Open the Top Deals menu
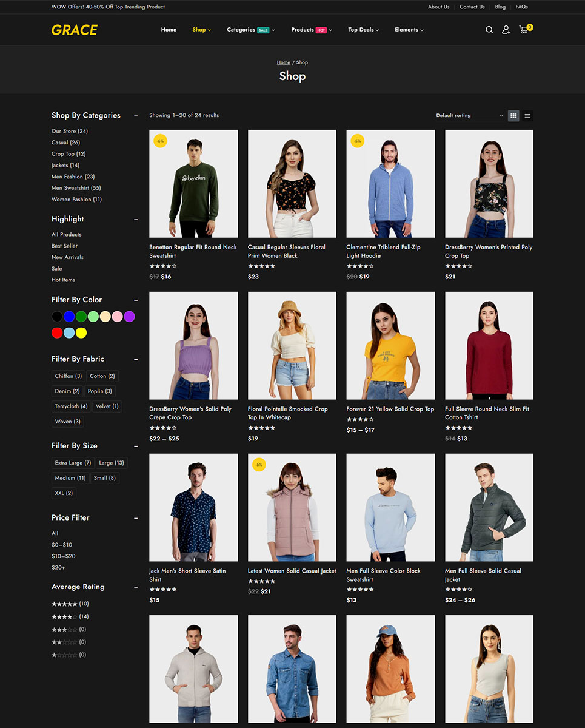585x728 pixels. [x=363, y=30]
